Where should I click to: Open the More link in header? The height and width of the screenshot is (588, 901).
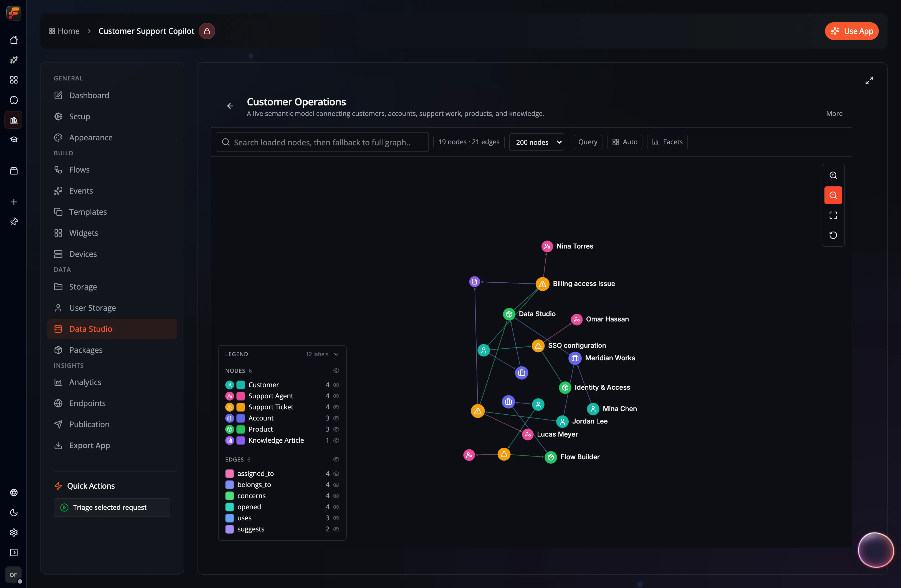[834, 114]
